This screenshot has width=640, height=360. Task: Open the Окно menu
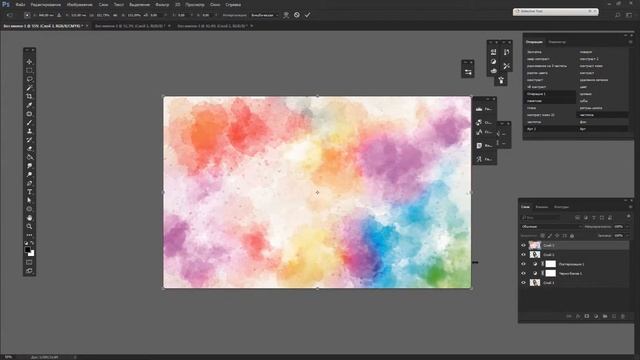click(215, 5)
